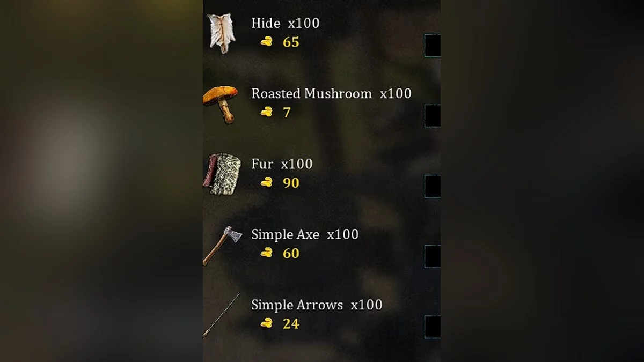Click gold coin icon beside price 65
The height and width of the screenshot is (362, 644).
tap(267, 42)
